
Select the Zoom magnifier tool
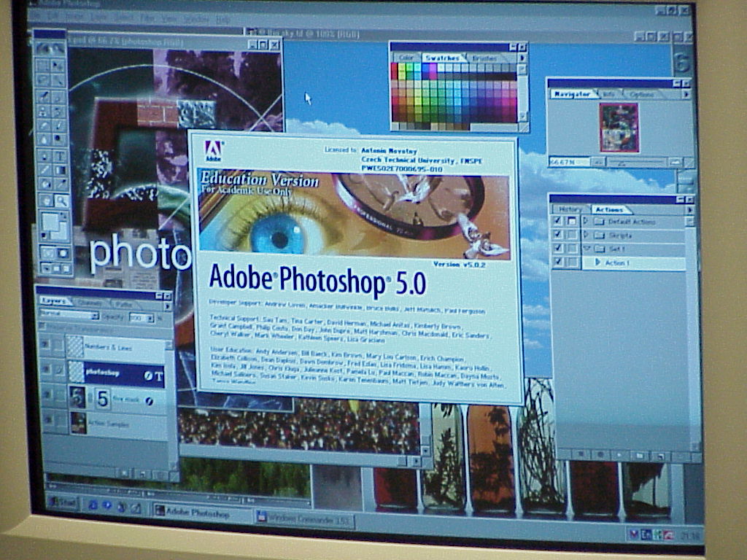tap(61, 201)
